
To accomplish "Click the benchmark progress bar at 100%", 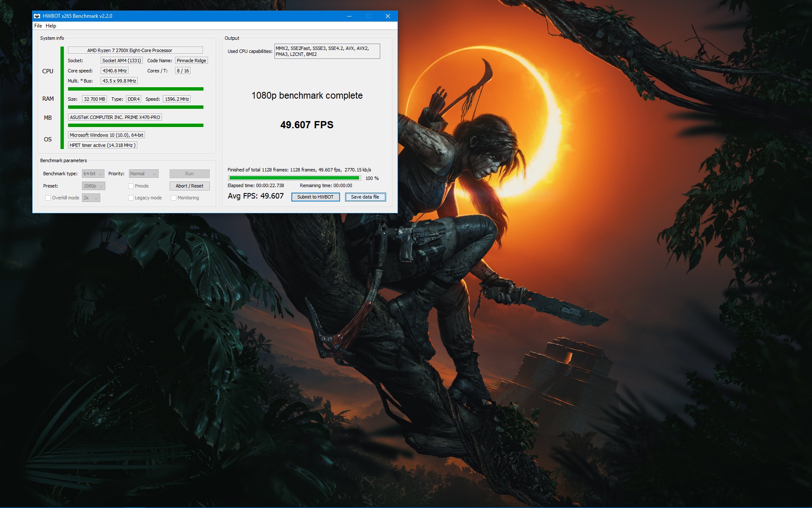I will click(294, 178).
